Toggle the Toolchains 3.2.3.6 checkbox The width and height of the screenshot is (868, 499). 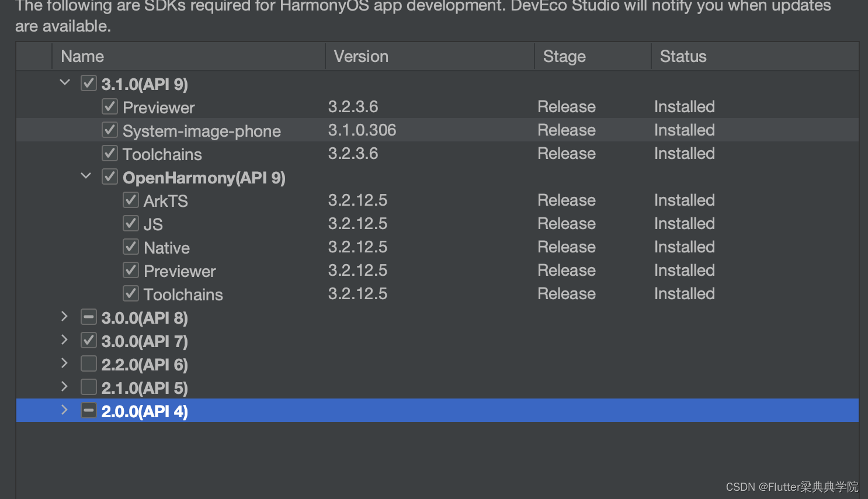click(110, 153)
